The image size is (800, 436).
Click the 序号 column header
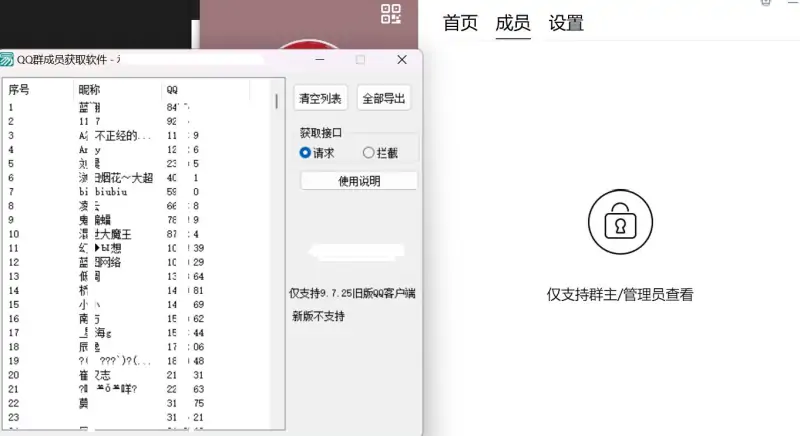(x=20, y=90)
